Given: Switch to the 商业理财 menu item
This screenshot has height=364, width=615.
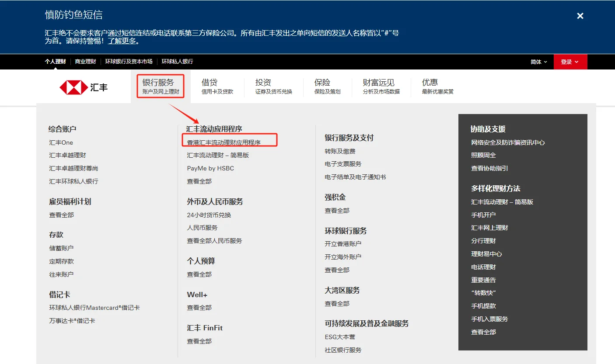Looking at the screenshot, I should click(86, 62).
